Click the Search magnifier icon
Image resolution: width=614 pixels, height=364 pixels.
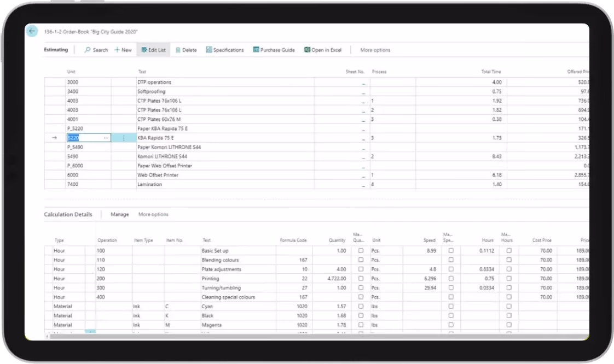[x=88, y=50]
